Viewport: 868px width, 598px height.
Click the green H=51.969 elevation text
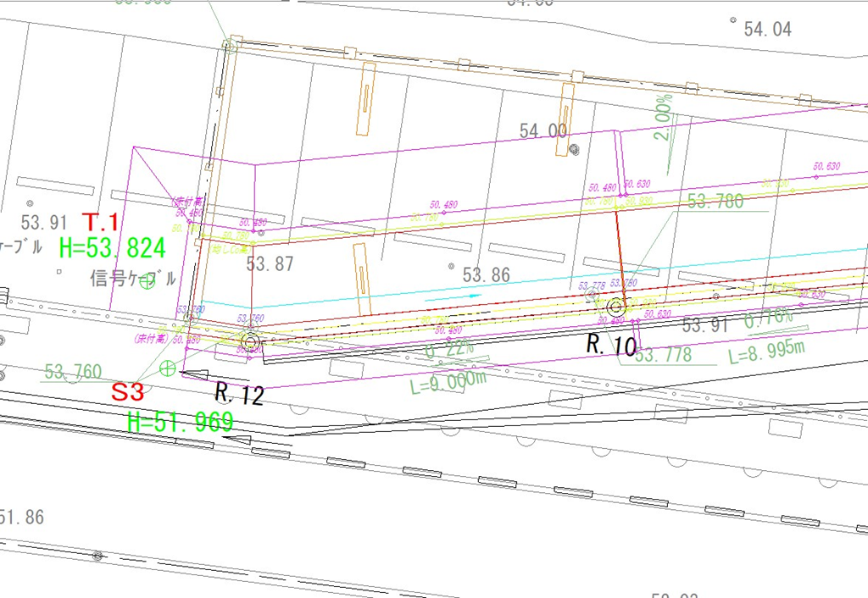[180, 422]
